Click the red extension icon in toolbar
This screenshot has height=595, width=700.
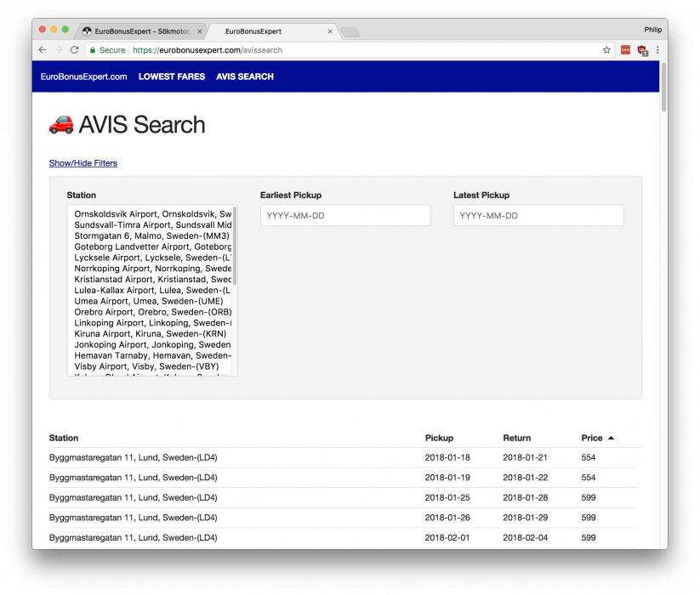point(626,50)
